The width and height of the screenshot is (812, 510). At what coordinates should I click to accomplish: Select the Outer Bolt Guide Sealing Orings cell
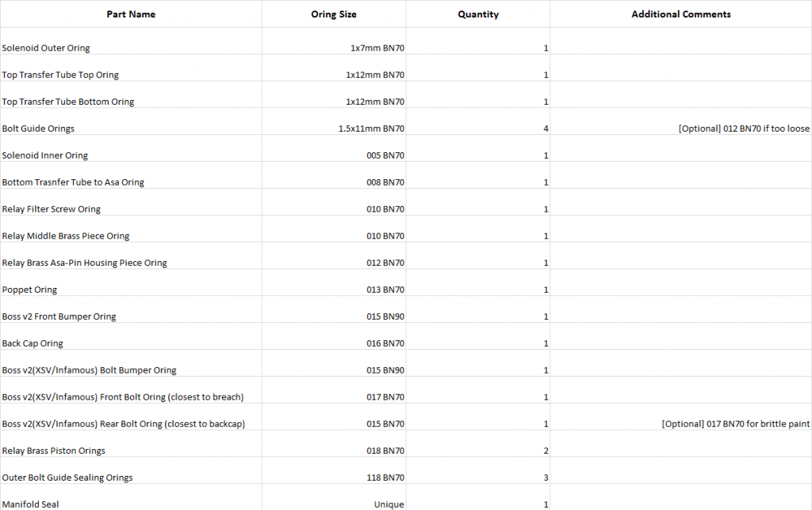point(131,472)
